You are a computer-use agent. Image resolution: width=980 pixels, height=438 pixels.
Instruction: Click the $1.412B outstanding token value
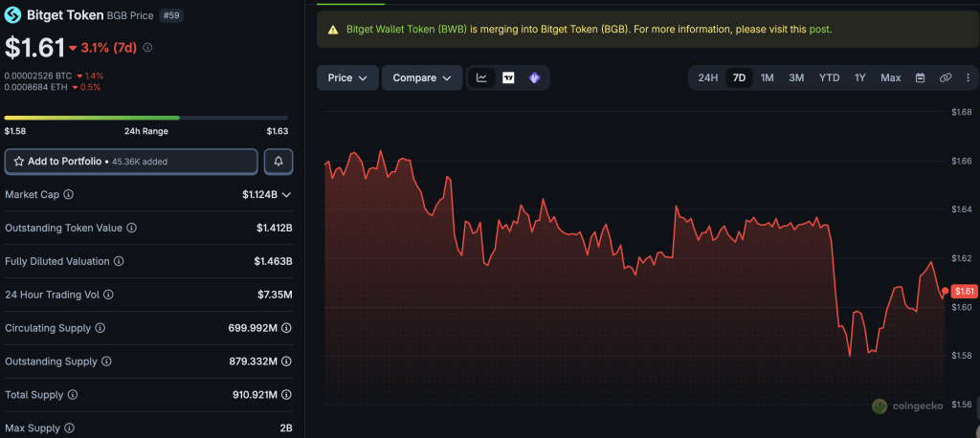(275, 228)
